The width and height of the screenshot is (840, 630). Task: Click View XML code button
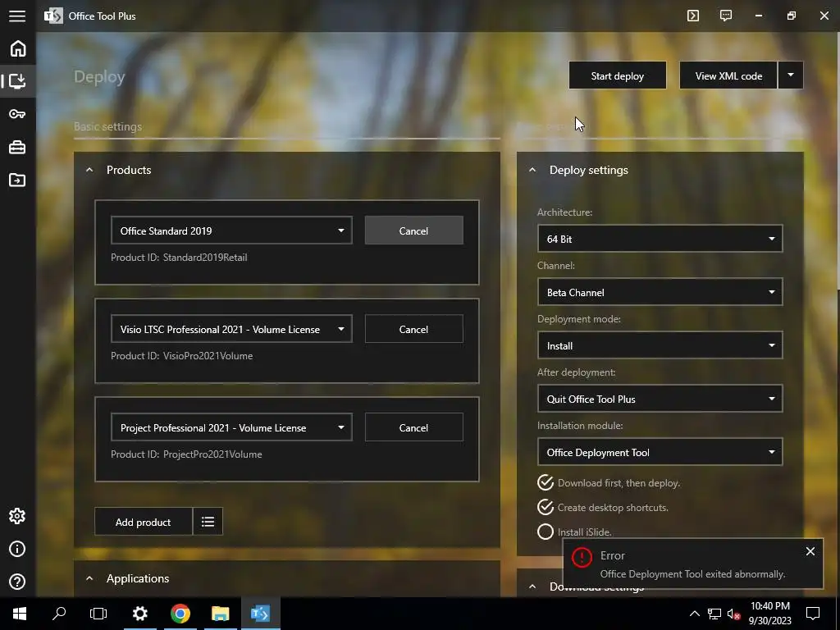[728, 75]
